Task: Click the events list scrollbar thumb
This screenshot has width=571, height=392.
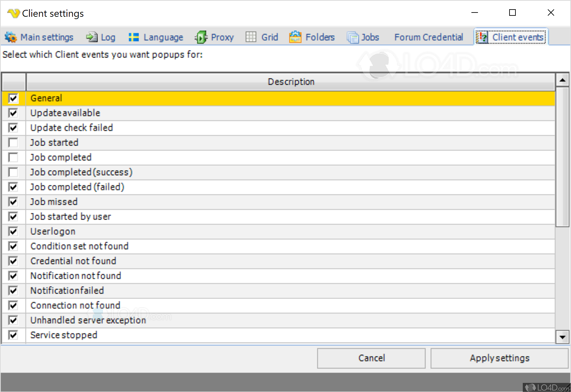Action: click(x=562, y=156)
